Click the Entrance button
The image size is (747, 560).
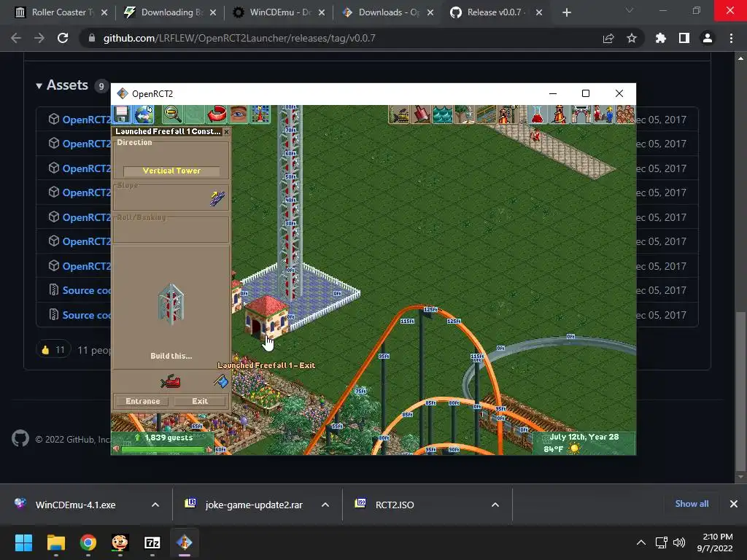(142, 401)
